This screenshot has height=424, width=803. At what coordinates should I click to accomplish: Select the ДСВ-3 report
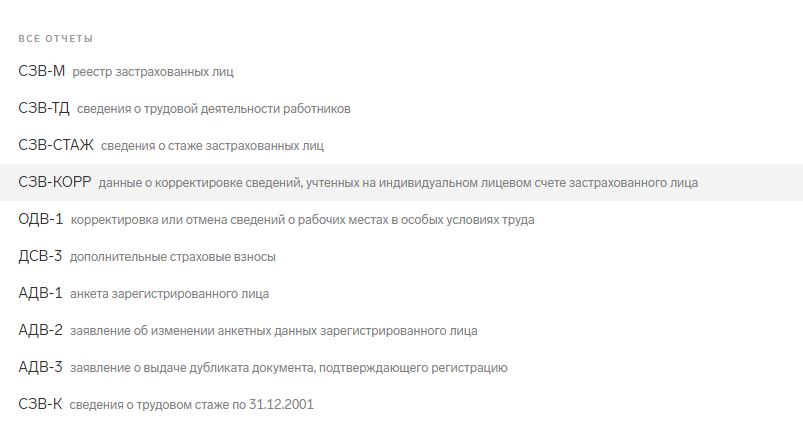[x=40, y=256]
